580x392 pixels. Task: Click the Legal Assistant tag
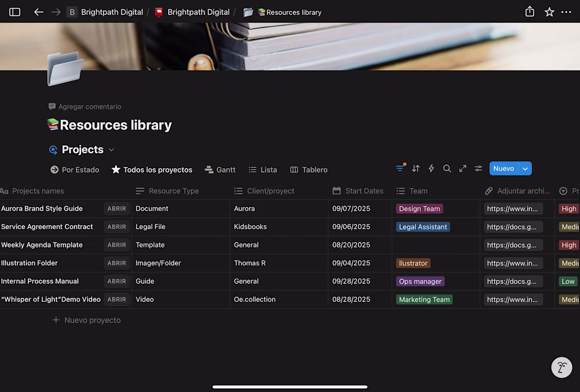[423, 227]
